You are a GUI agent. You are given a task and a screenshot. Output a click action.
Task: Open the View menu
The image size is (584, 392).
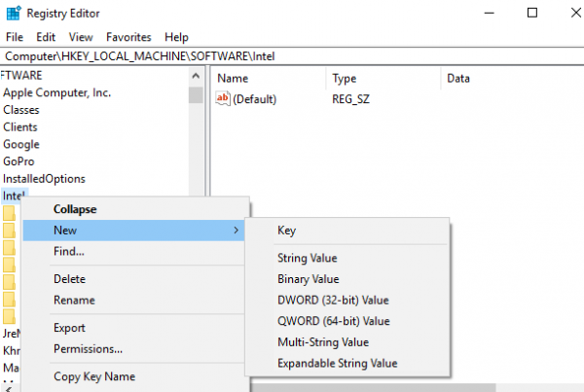(81, 37)
